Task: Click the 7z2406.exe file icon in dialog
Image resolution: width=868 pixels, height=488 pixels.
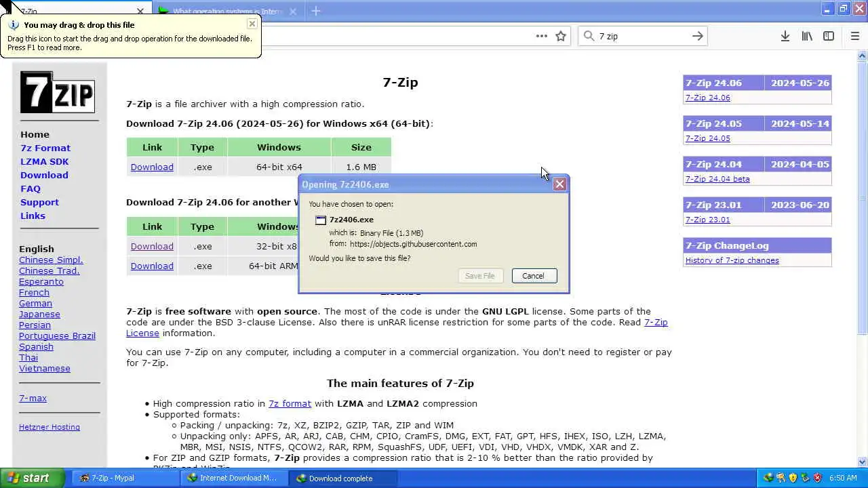Action: coord(321,220)
